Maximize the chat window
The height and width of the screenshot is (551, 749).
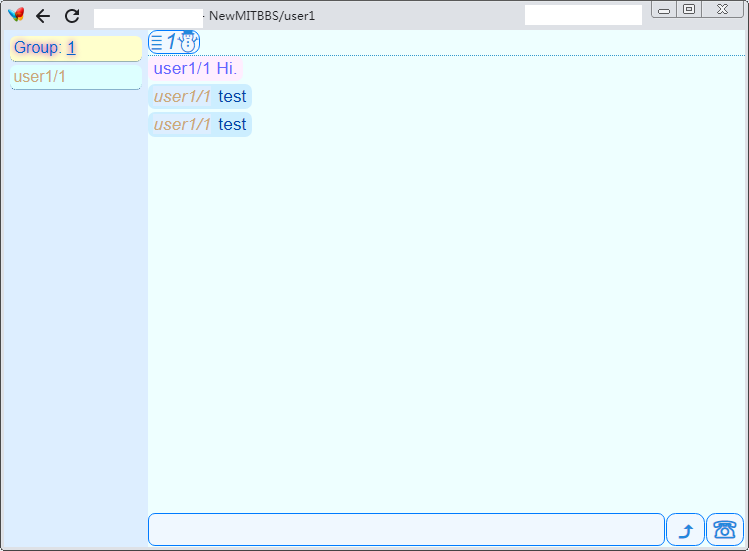688,10
